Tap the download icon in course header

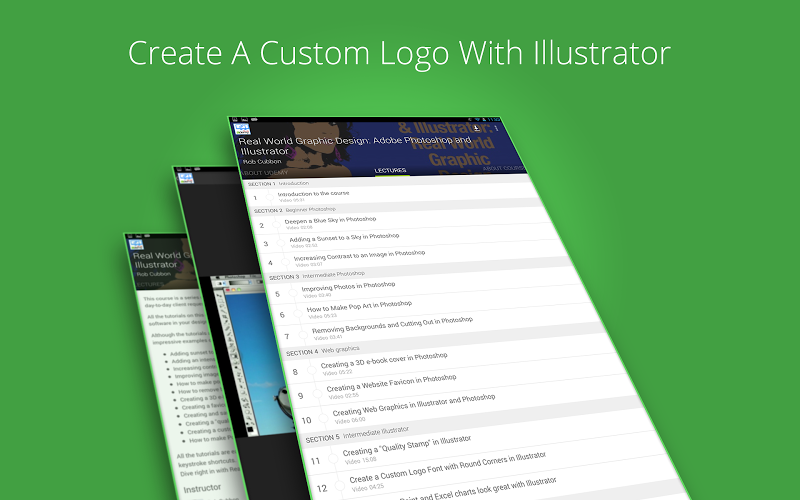tap(476, 128)
